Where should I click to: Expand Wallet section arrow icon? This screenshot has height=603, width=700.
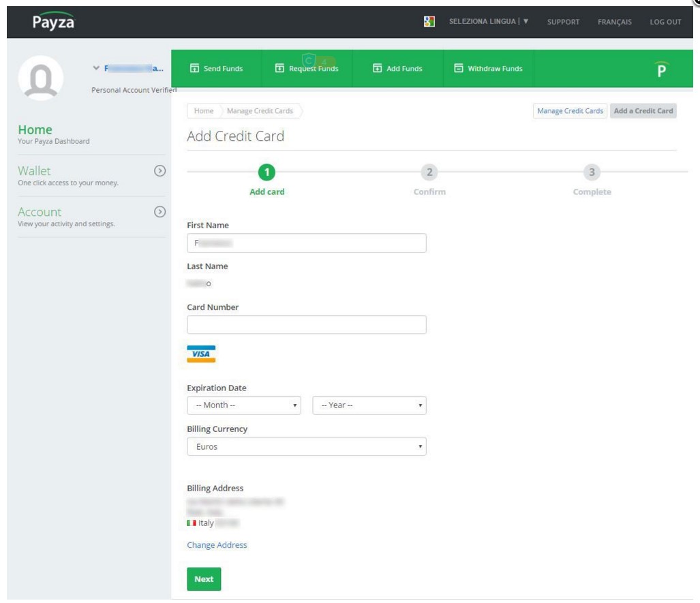pos(159,171)
